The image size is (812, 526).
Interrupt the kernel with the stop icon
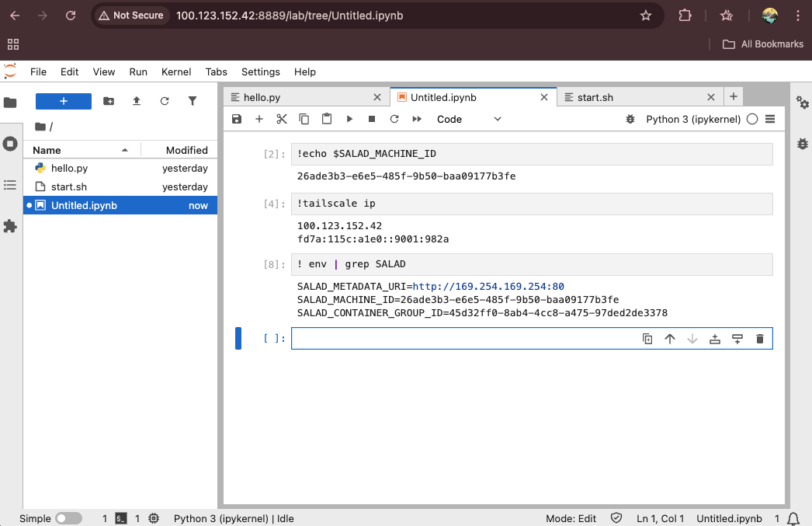click(372, 119)
